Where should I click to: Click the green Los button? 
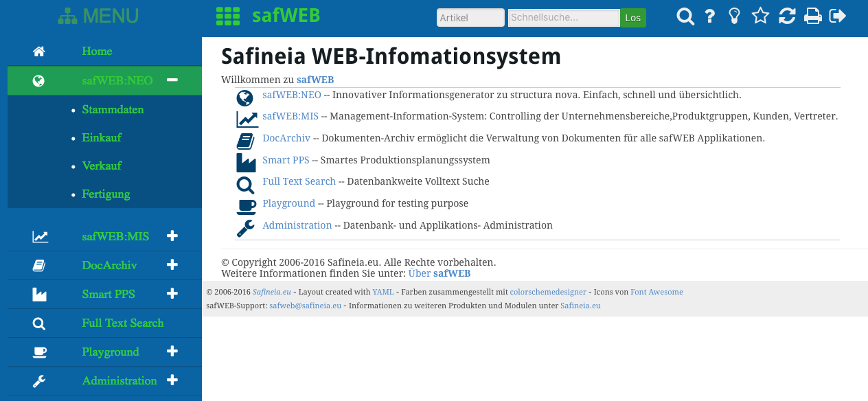click(633, 18)
